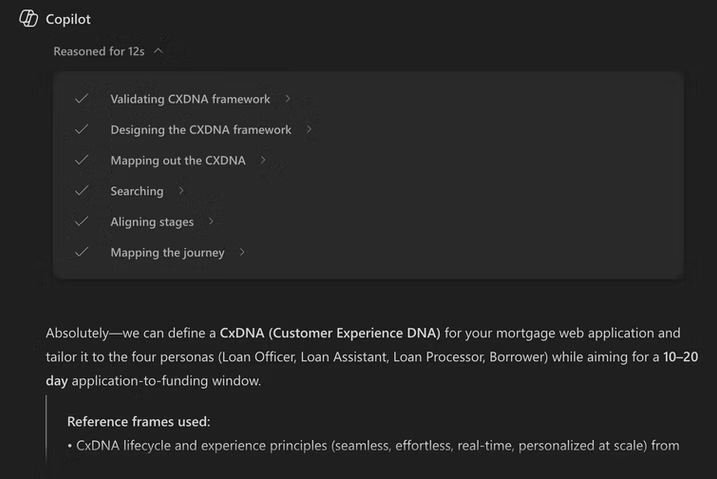Viewport: 717px width, 479px height.
Task: Expand the Mapping out the CXDNA chevron
Action: click(x=263, y=160)
